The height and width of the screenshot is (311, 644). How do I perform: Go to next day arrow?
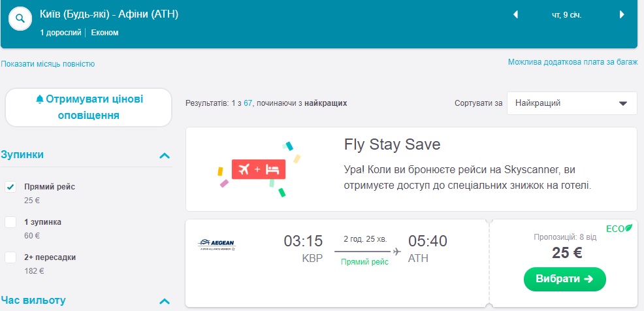pos(621,14)
